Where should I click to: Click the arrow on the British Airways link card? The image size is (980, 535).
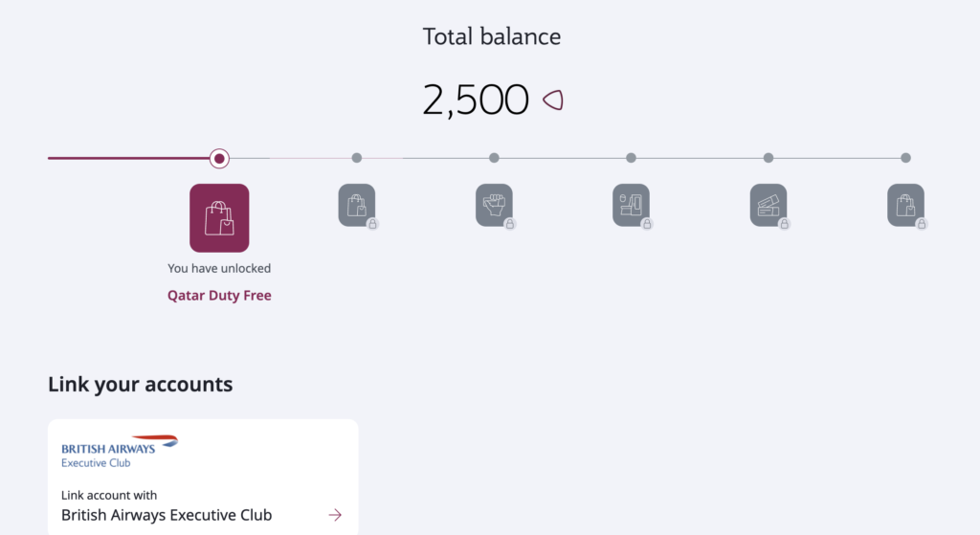(x=336, y=515)
